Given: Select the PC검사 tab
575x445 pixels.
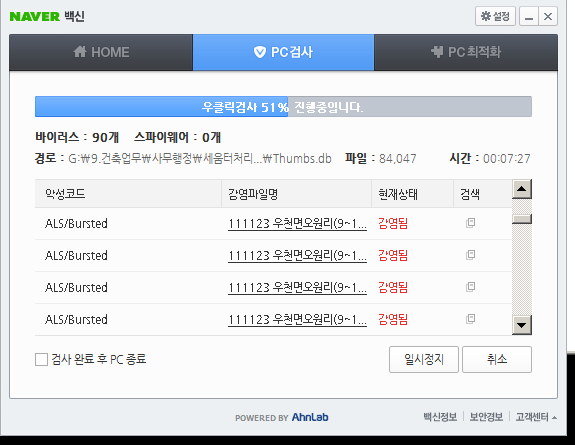Looking at the screenshot, I should 283,52.
